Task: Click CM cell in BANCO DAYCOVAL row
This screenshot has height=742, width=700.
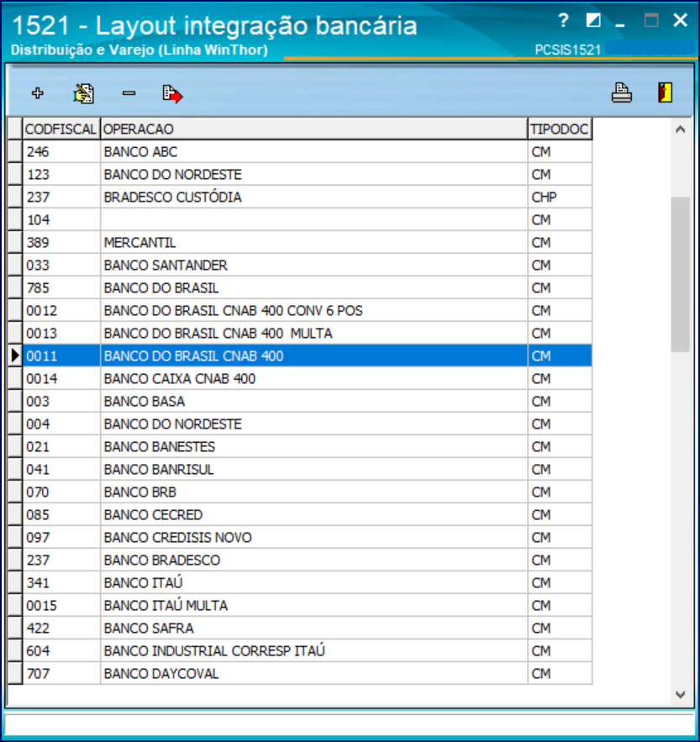Action: click(x=560, y=673)
